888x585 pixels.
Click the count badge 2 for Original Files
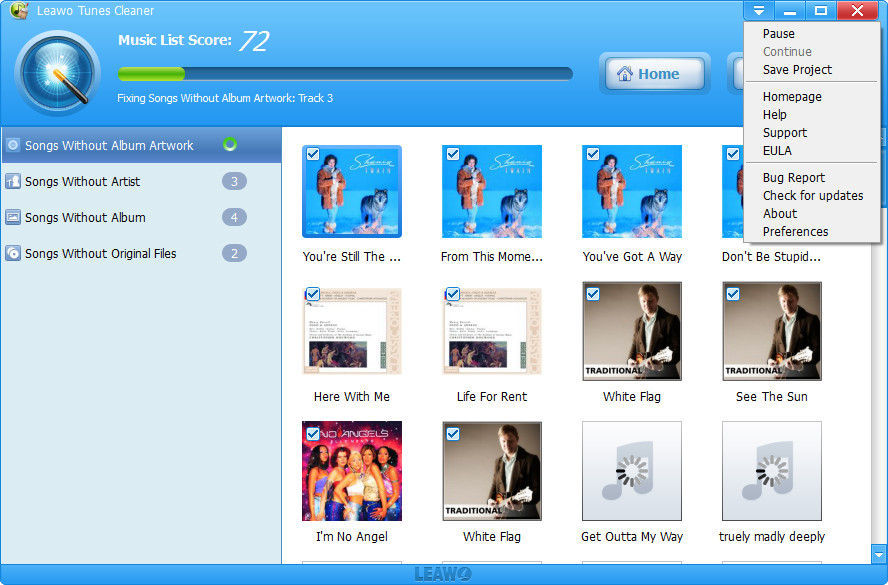(x=234, y=253)
